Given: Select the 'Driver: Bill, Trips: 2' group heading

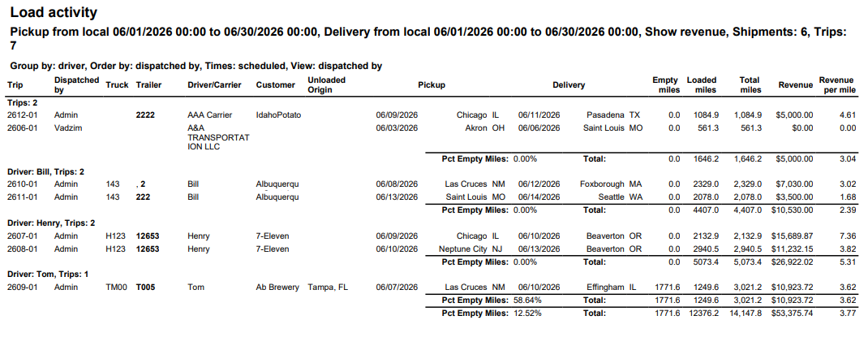Looking at the screenshot, I should (x=45, y=172).
